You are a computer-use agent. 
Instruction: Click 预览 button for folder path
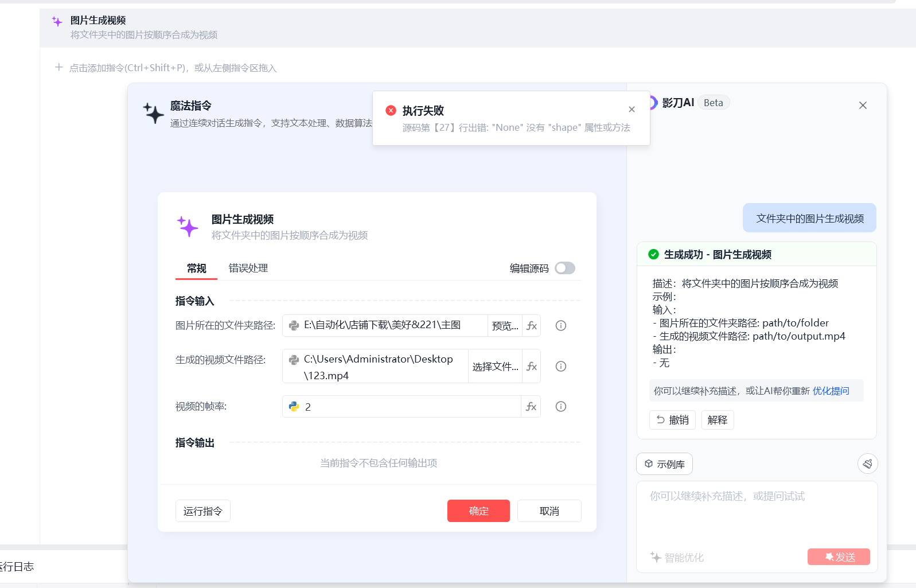point(505,326)
